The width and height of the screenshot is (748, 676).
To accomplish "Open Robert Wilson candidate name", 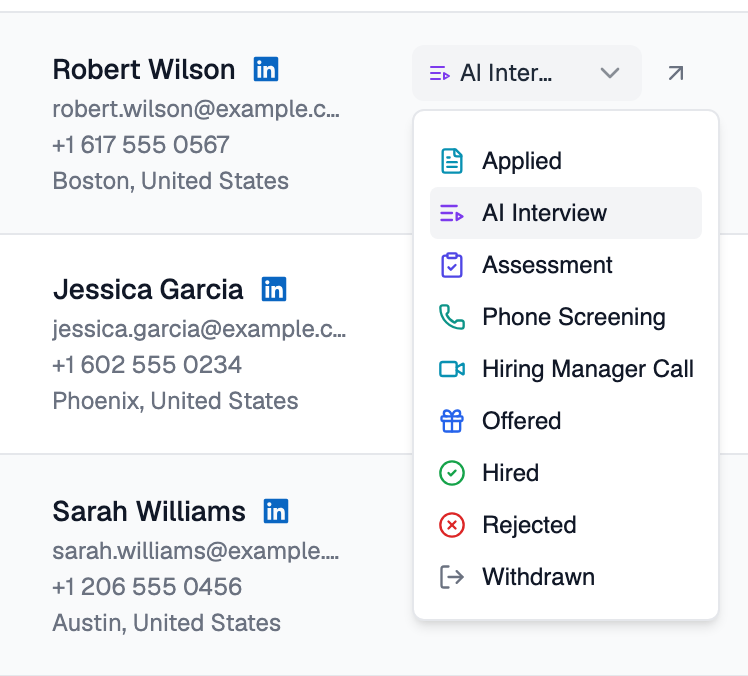I will click(144, 70).
